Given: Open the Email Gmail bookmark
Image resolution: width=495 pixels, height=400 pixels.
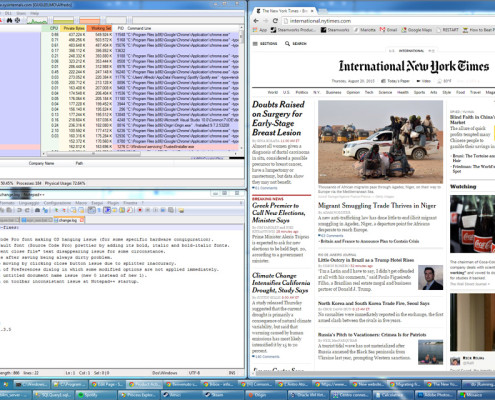Looking at the screenshot, I should pos(388,30).
